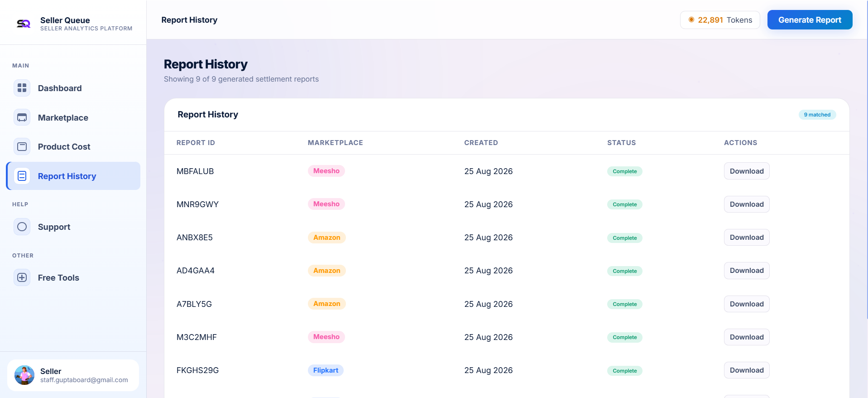This screenshot has width=868, height=398.
Task: Click the Meesho tag for MBFALUB
Action: pyautogui.click(x=326, y=171)
